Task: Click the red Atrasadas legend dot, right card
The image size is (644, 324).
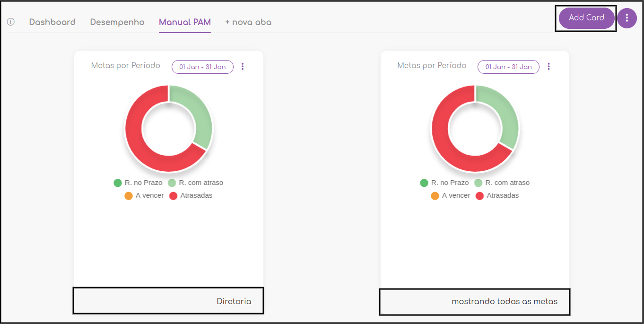Action: tap(480, 196)
